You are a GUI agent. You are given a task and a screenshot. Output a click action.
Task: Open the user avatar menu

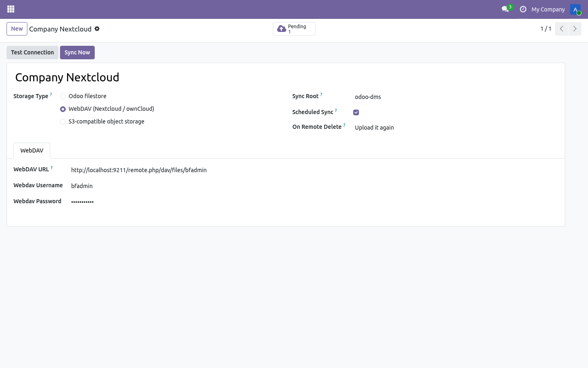point(575,9)
